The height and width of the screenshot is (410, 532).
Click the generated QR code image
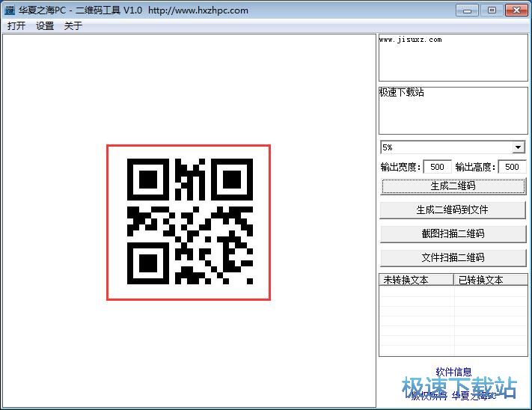pos(189,222)
